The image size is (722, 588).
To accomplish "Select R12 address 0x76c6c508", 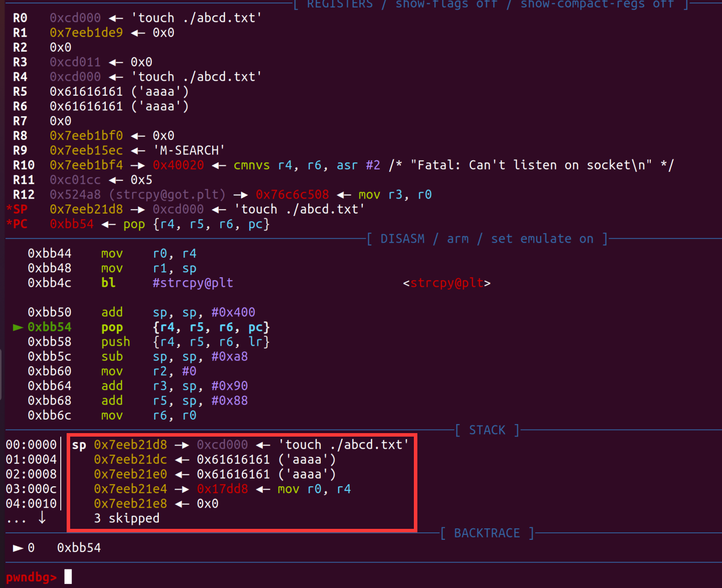I will click(292, 194).
